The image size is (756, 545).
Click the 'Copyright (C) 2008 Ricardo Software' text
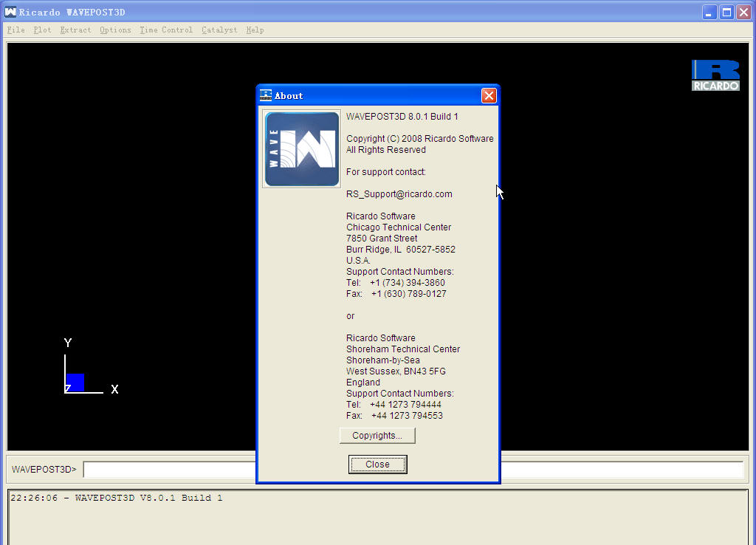point(420,138)
